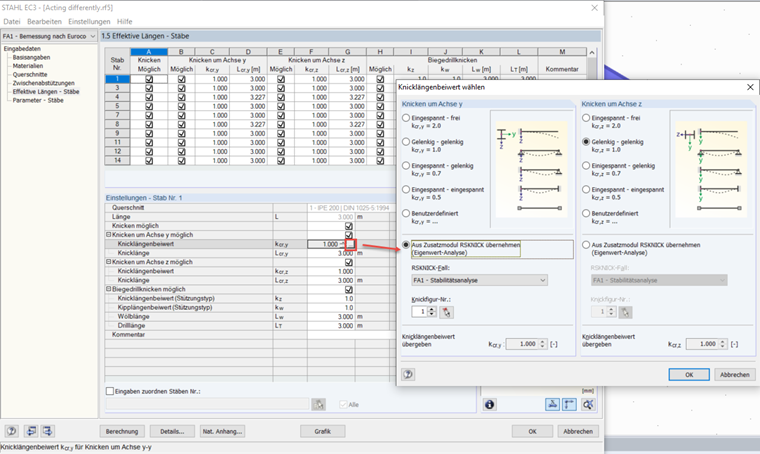Open Materialien in the navigation tree
The image size is (760, 454).
tap(28, 66)
